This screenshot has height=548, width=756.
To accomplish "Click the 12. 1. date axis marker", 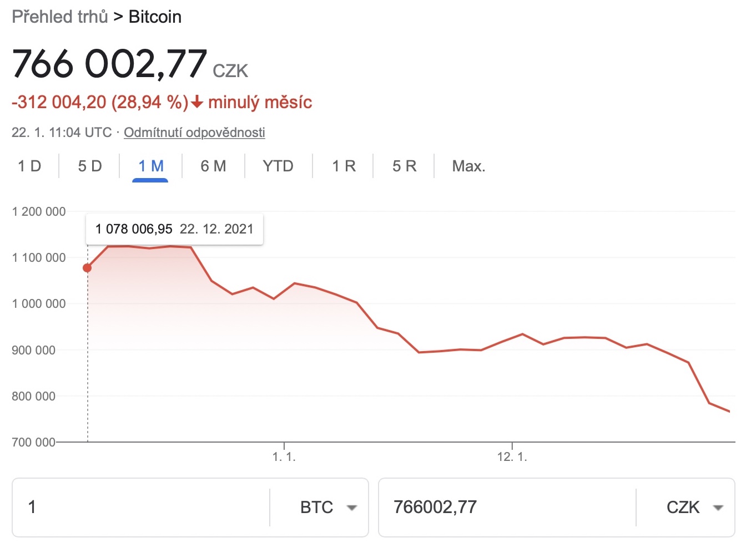I will [x=512, y=456].
